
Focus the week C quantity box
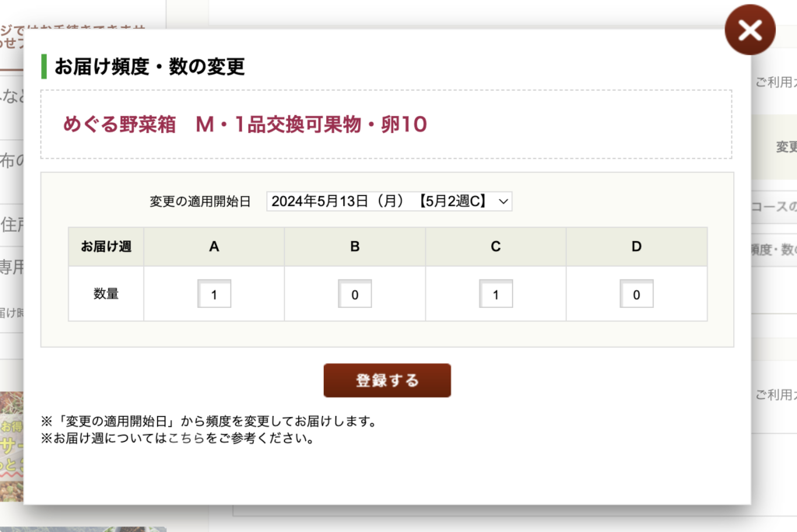tap(496, 295)
